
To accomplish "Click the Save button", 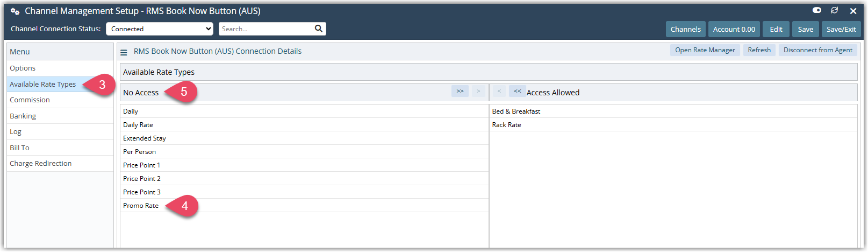I will tap(805, 29).
